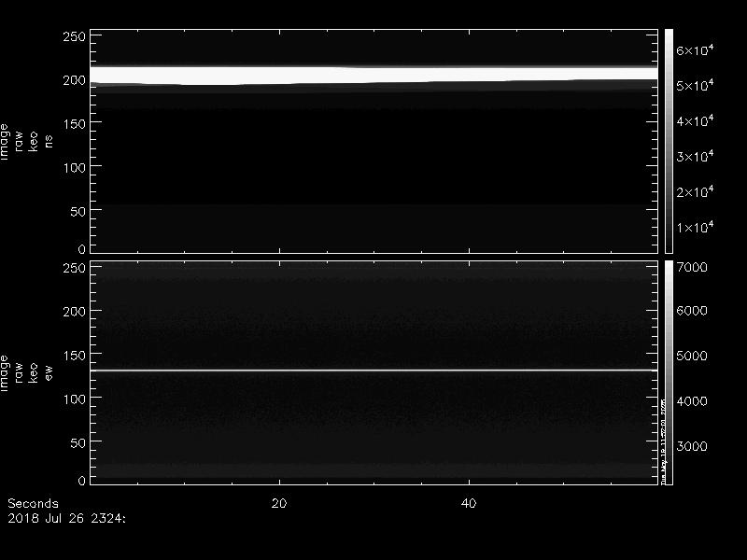
Task: Click y-axis label '200' on ns keogram
Action: pos(74,80)
